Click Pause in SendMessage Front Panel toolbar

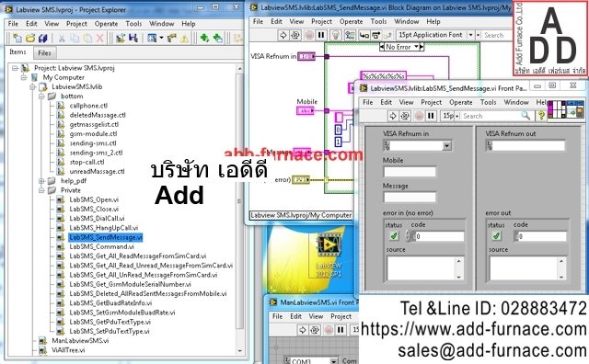[431, 117]
